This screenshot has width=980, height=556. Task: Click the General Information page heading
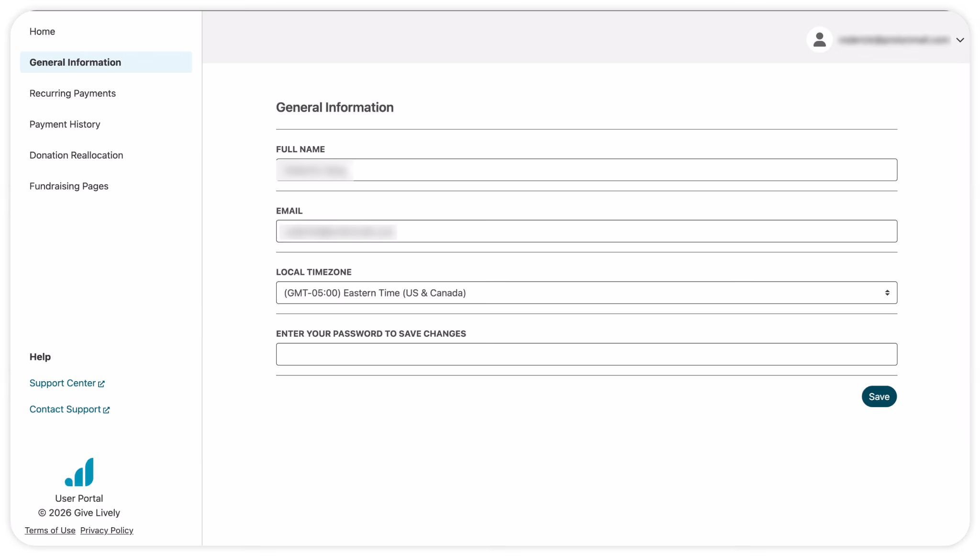click(335, 107)
